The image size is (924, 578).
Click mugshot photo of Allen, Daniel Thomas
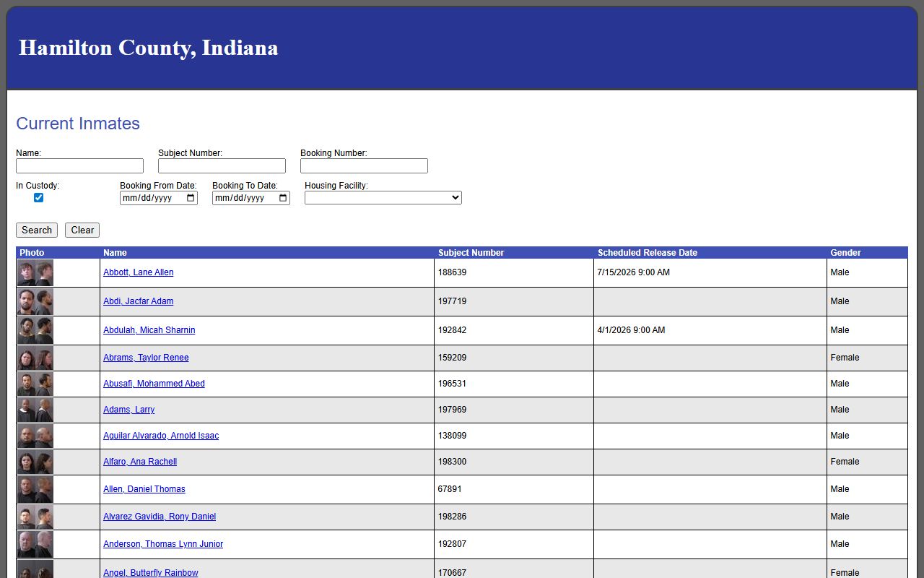[35, 490]
